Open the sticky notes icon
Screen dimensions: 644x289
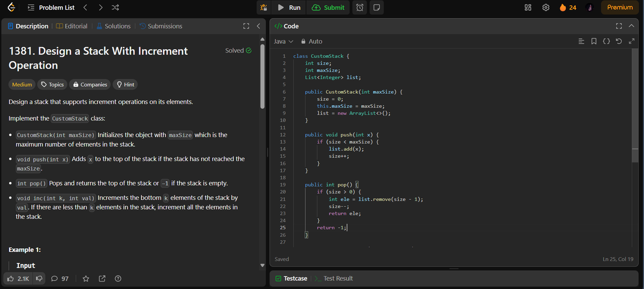[377, 8]
